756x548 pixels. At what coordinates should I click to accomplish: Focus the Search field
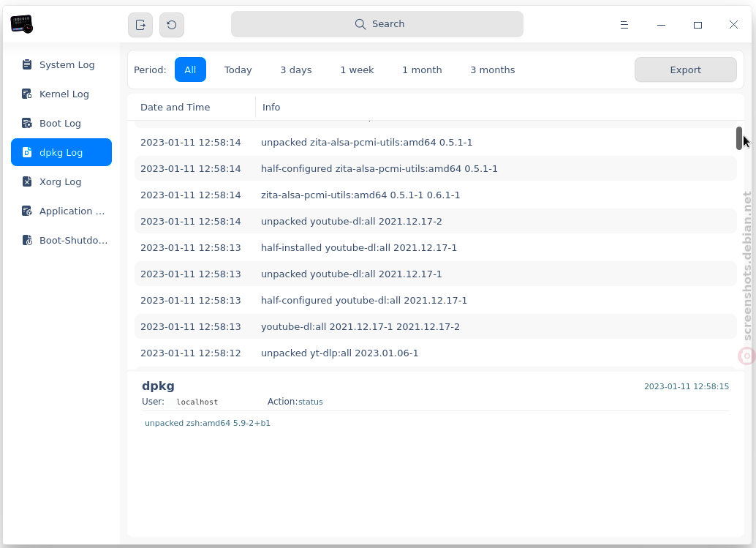[377, 24]
